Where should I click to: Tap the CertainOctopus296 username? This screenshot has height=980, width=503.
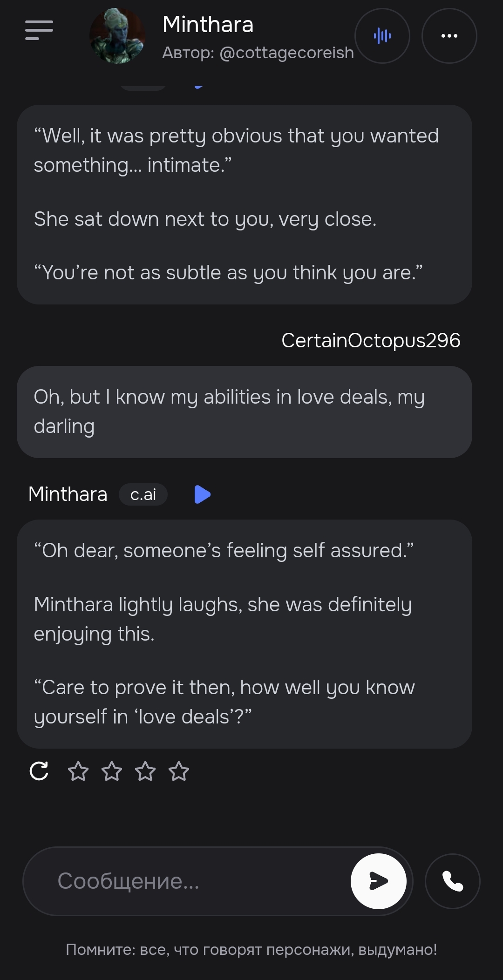pos(371,340)
